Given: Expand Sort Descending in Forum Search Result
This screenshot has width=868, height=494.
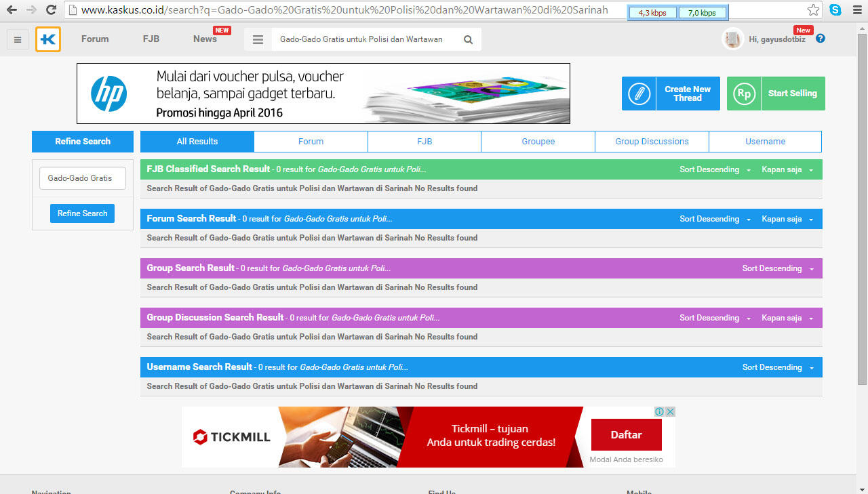Looking at the screenshot, I should (715, 219).
